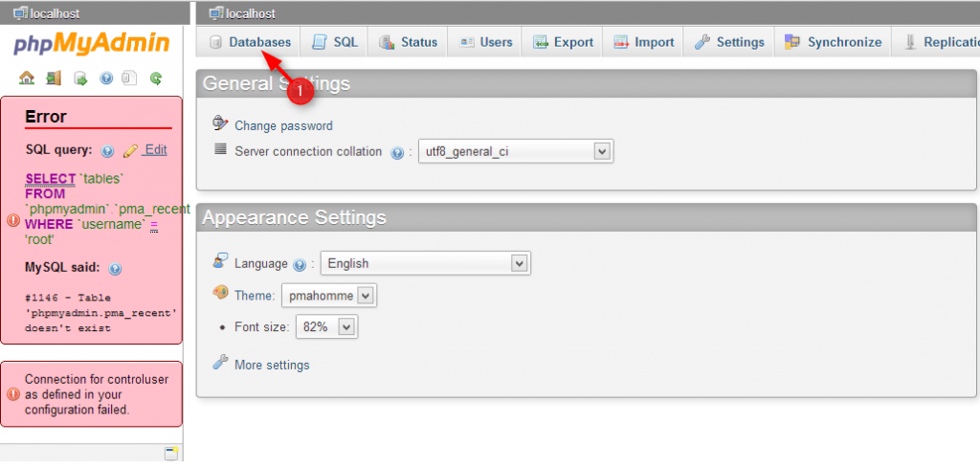This screenshot has width=980, height=468.
Task: Click the underlined equals sign in the query
Action: tap(154, 224)
